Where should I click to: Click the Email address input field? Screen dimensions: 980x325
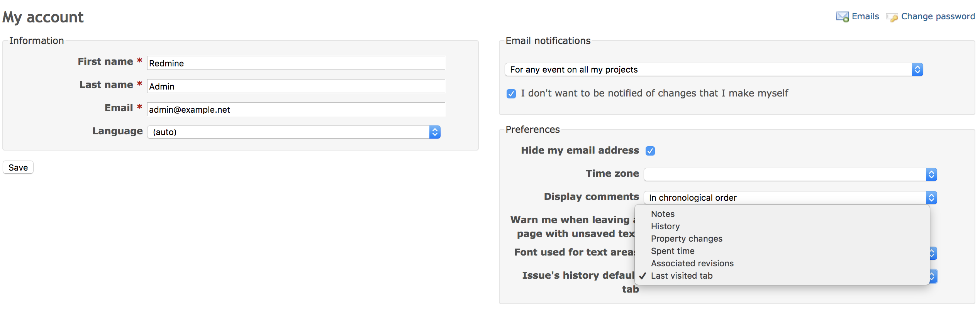pyautogui.click(x=296, y=110)
